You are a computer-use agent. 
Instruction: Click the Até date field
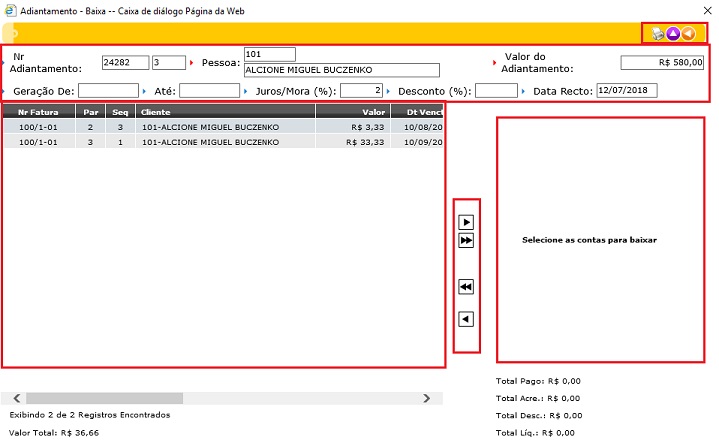pyautogui.click(x=209, y=91)
